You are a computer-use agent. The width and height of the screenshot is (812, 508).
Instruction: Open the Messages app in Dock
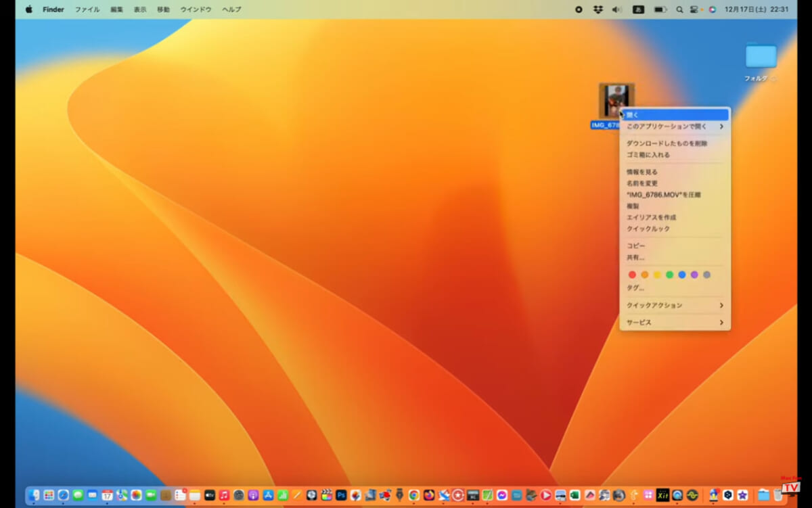tap(78, 495)
